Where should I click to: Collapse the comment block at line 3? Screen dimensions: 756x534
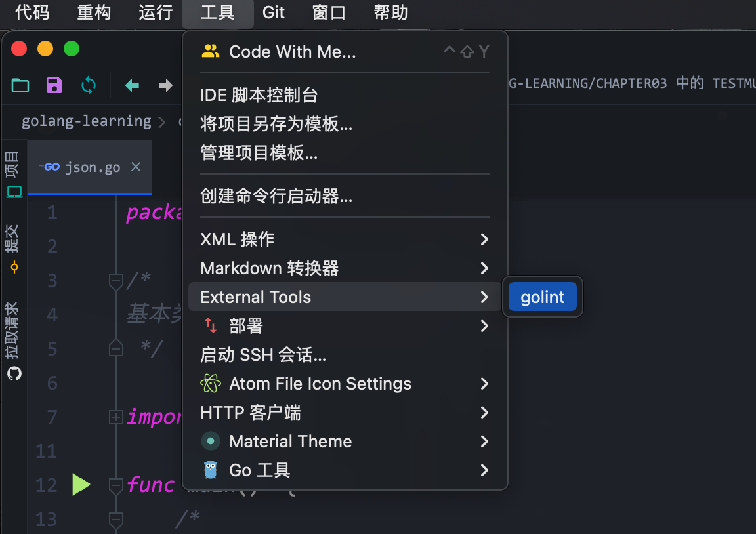115,281
